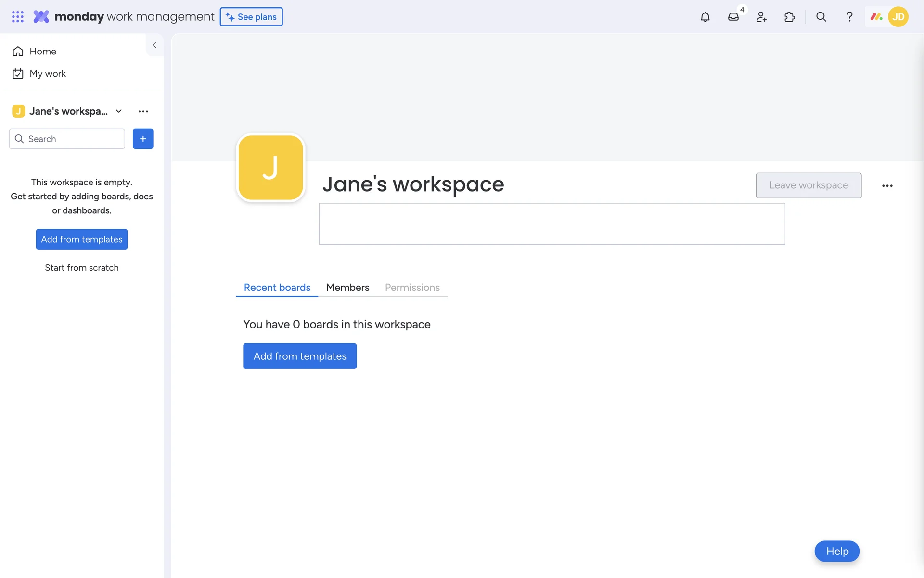Image resolution: width=924 pixels, height=578 pixels.
Task: Open the JD user avatar menu
Action: tap(898, 17)
